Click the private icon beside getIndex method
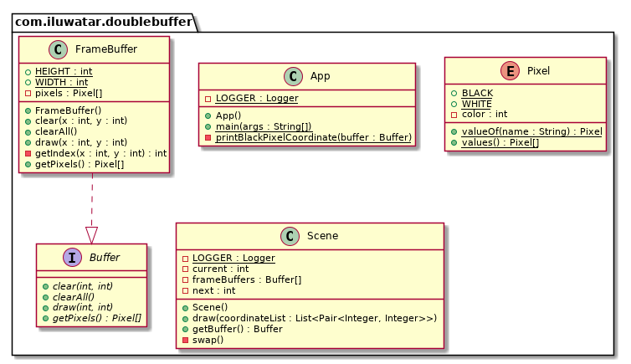Screen dimensions: 631x364 click(x=28, y=153)
